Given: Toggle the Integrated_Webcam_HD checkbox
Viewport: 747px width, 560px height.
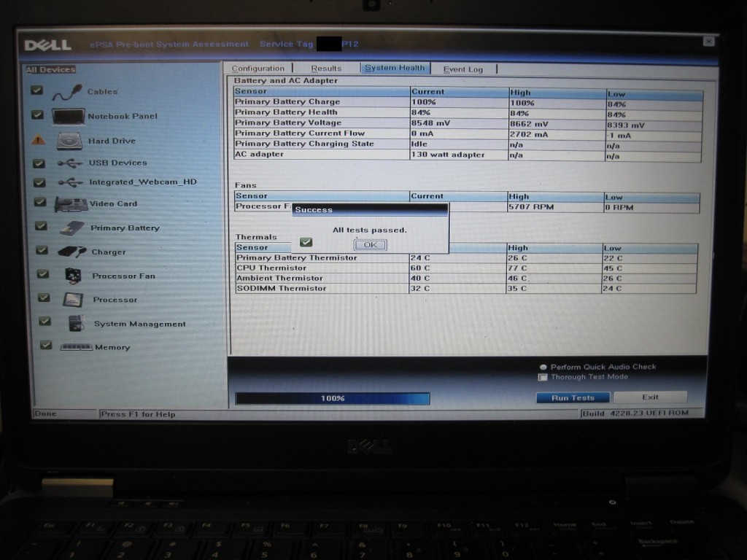Looking at the screenshot, I should [x=39, y=182].
